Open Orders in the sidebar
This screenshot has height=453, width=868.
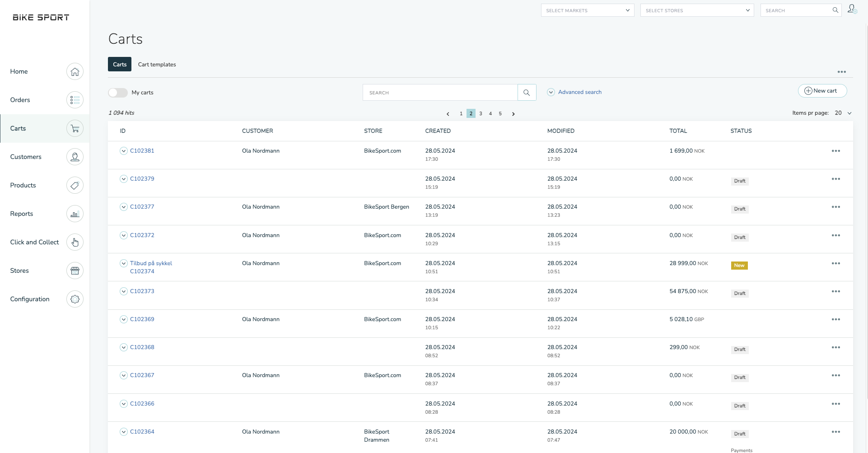point(20,100)
